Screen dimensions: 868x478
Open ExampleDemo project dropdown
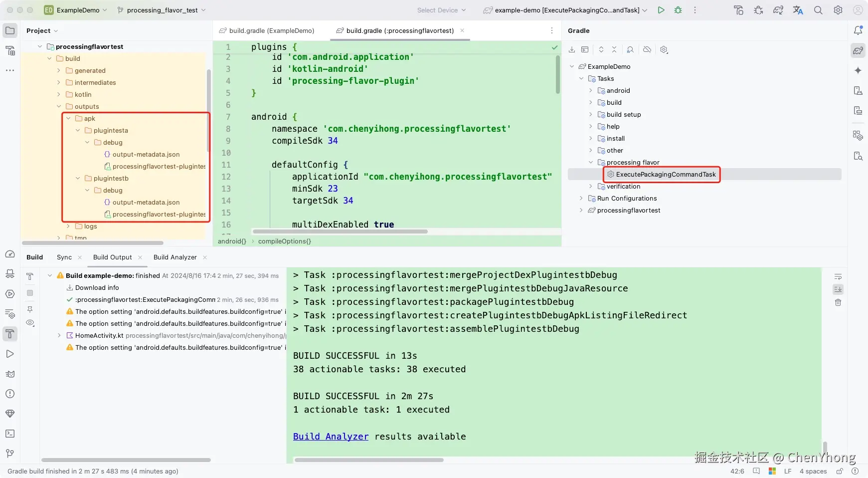[x=76, y=10]
